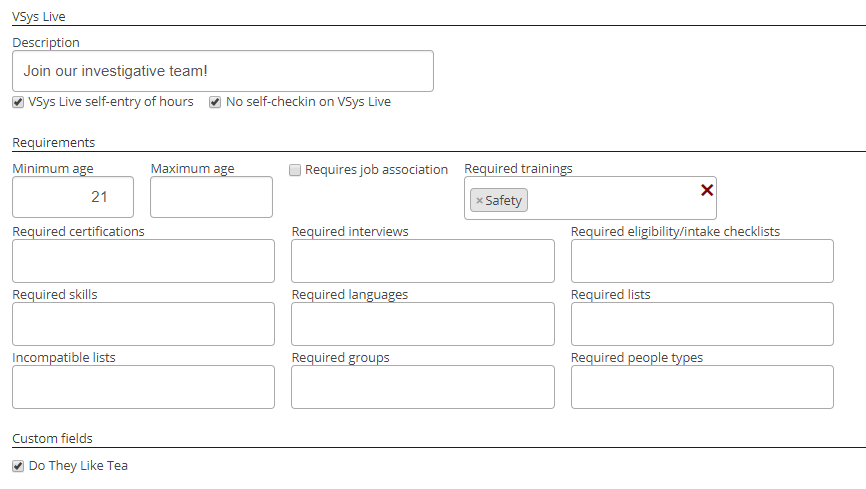Open Required eligibility/intake checklists selector
This screenshot has width=866, height=489.
(x=701, y=261)
